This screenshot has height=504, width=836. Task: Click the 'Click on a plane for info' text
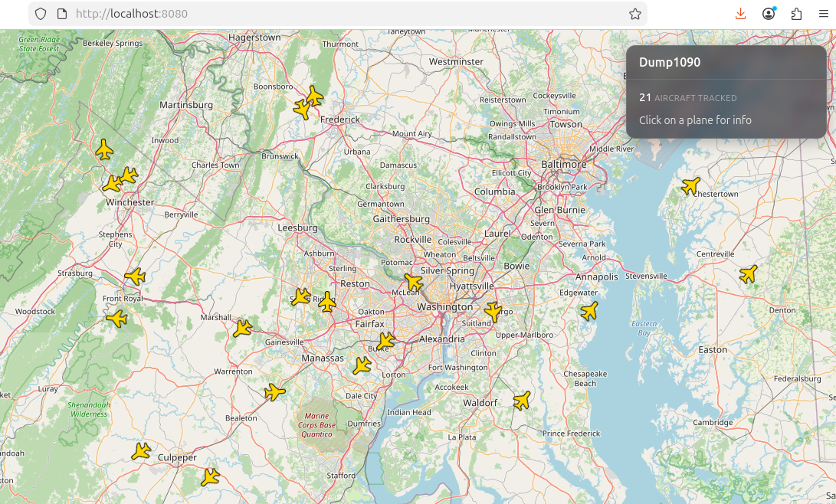(x=695, y=120)
